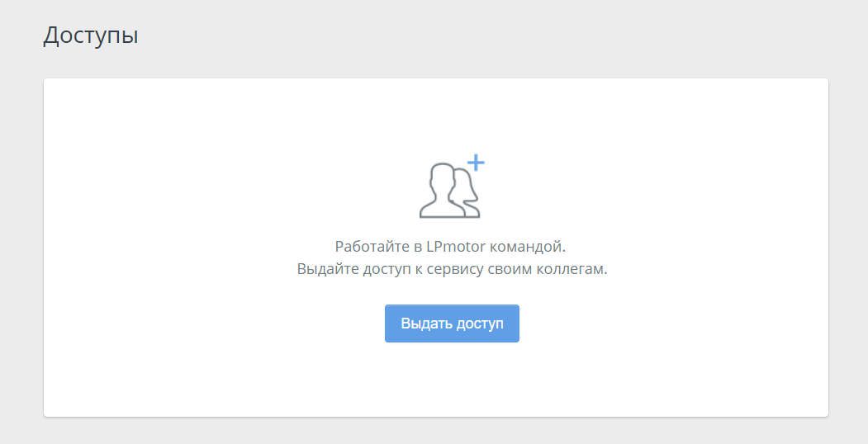Click text "Выдайте доступ к сервису своим коллегам."
This screenshot has height=444, width=868.
(452, 269)
